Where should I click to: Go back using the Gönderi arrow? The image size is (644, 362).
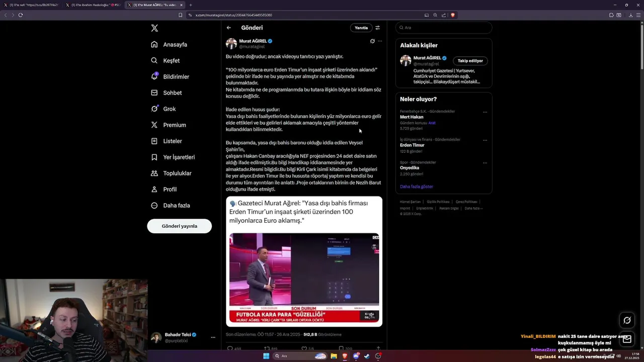pyautogui.click(x=229, y=28)
